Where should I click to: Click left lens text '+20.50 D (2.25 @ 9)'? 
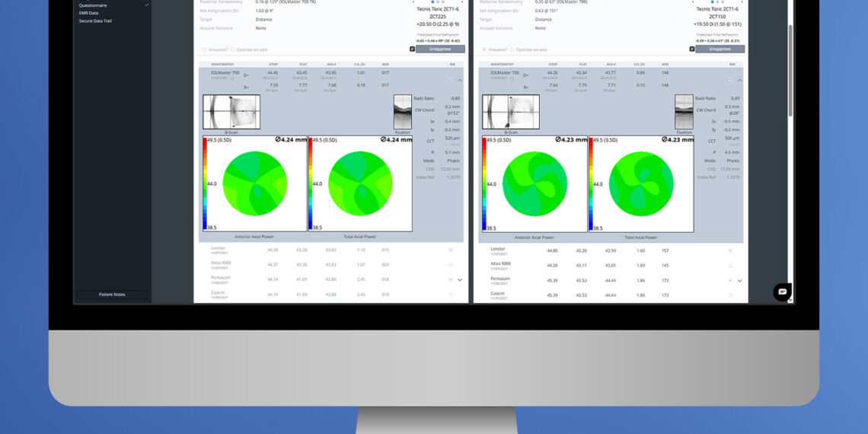pyautogui.click(x=438, y=24)
